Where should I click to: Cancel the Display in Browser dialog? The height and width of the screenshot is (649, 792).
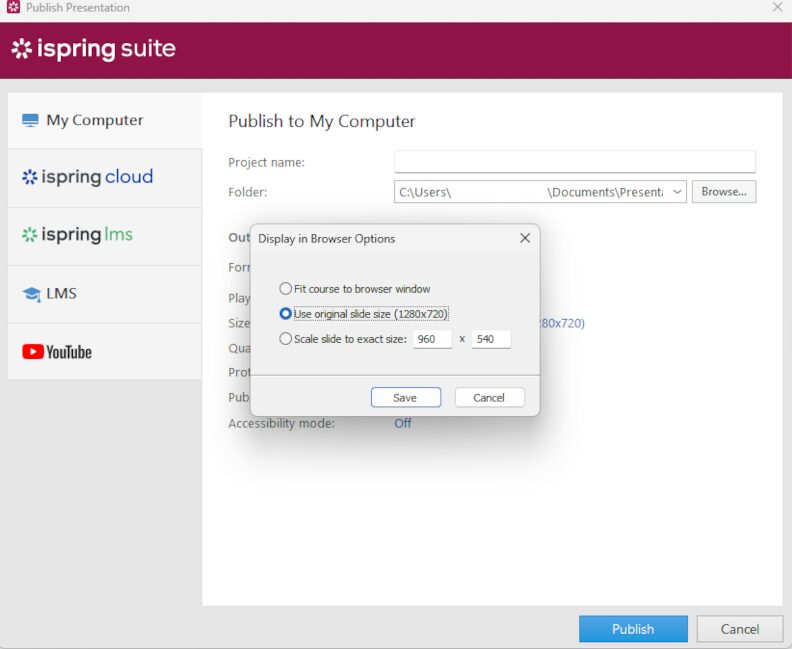[x=489, y=397]
